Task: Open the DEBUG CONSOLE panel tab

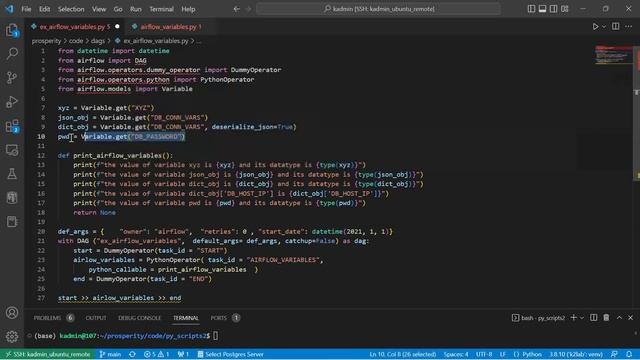Action: [x=139, y=318]
